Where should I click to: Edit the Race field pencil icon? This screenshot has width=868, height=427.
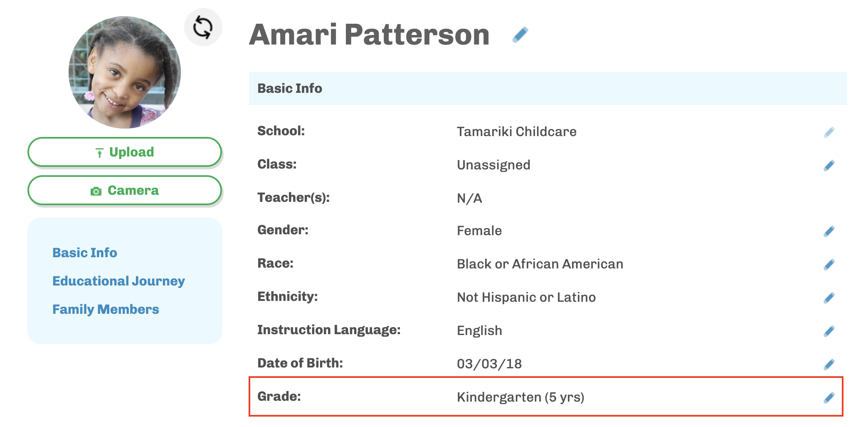[829, 265]
